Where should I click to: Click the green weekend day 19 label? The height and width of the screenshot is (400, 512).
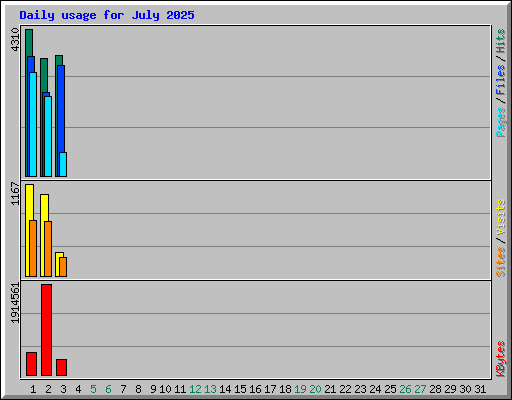pyautogui.click(x=300, y=389)
